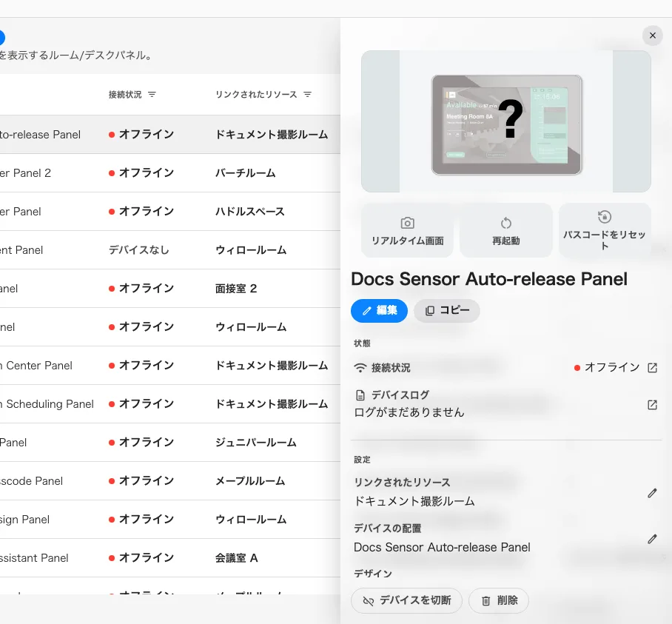Click 会議室 A in the resource column

coord(237,558)
